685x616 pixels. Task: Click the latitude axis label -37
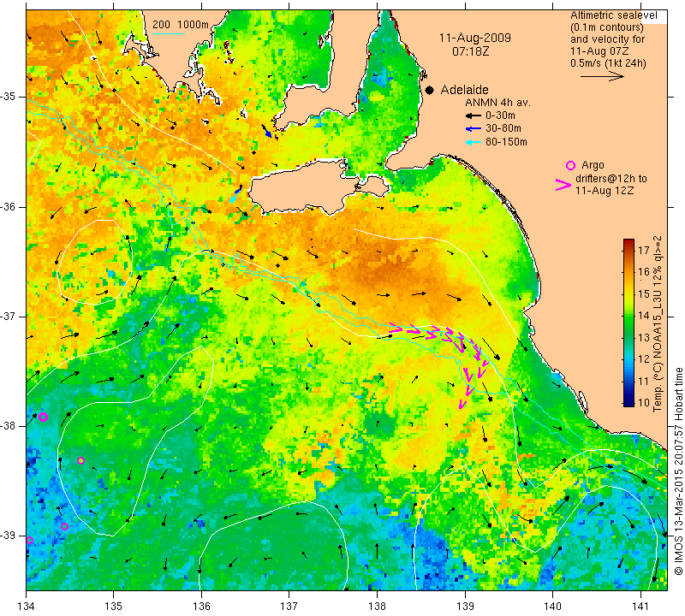click(x=8, y=316)
